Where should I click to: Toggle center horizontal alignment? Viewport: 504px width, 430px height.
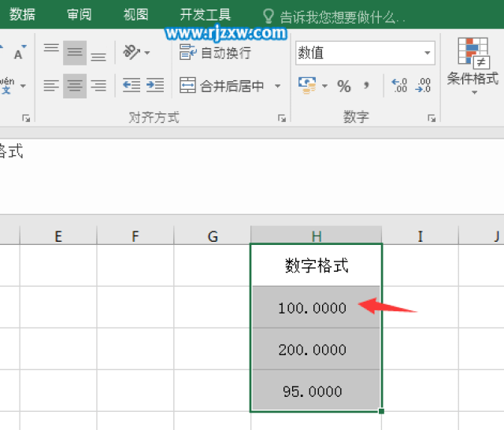point(75,86)
